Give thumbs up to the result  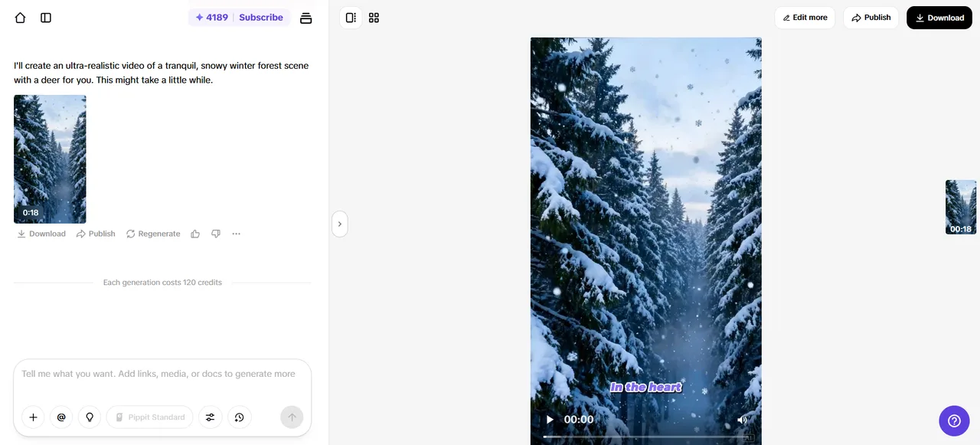[x=195, y=234]
